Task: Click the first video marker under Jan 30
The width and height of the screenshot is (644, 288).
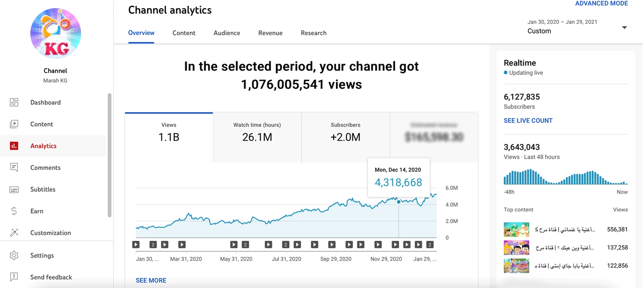Action: click(136, 245)
